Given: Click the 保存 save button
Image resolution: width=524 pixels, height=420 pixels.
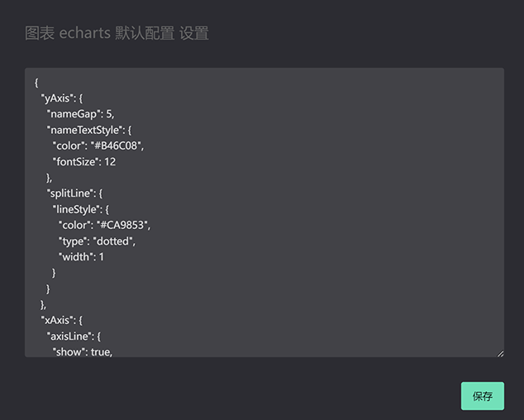Looking at the screenshot, I should click(482, 396).
